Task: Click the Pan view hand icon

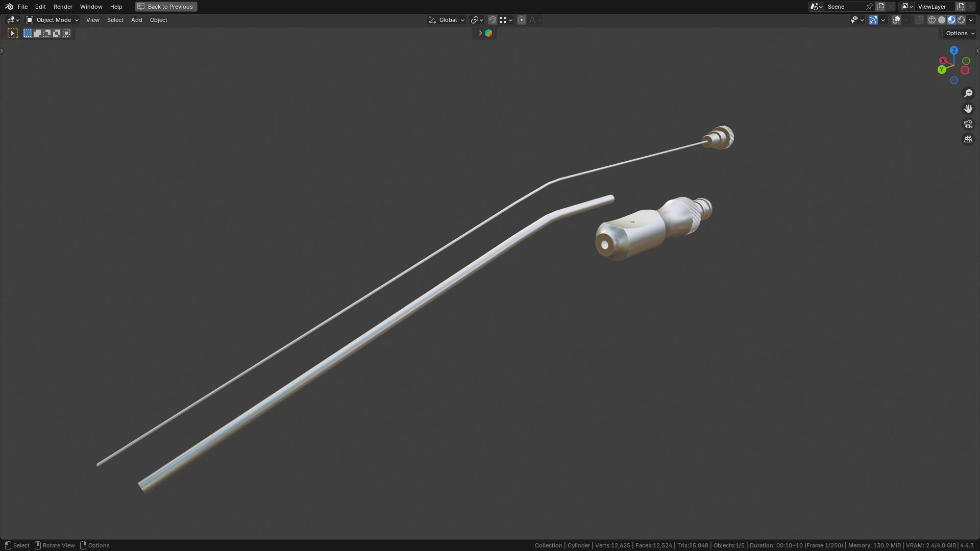Action: (968, 109)
